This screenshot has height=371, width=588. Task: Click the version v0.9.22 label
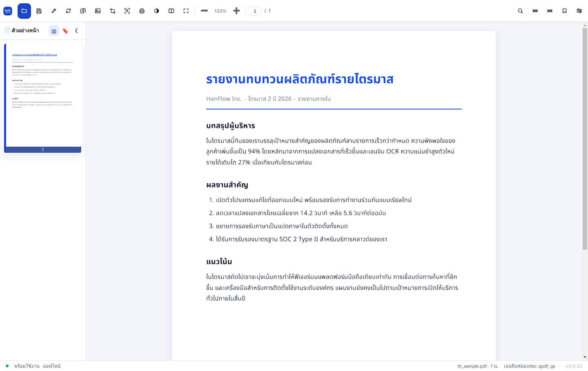pyautogui.click(x=574, y=366)
